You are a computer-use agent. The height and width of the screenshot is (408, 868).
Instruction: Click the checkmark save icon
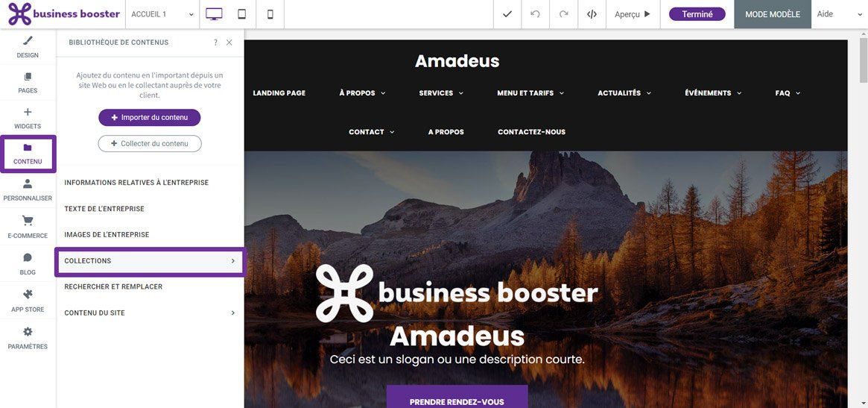point(507,14)
